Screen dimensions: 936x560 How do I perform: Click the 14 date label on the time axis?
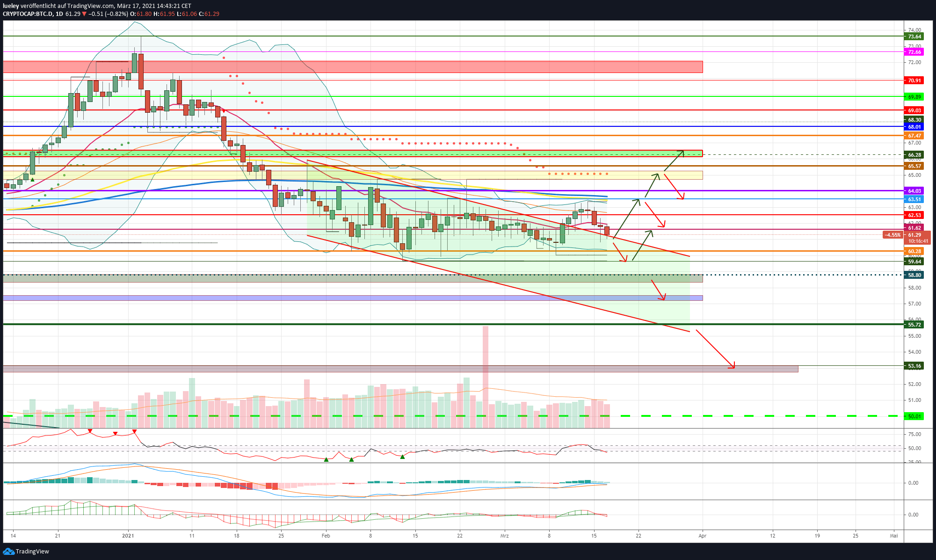pos(13,536)
